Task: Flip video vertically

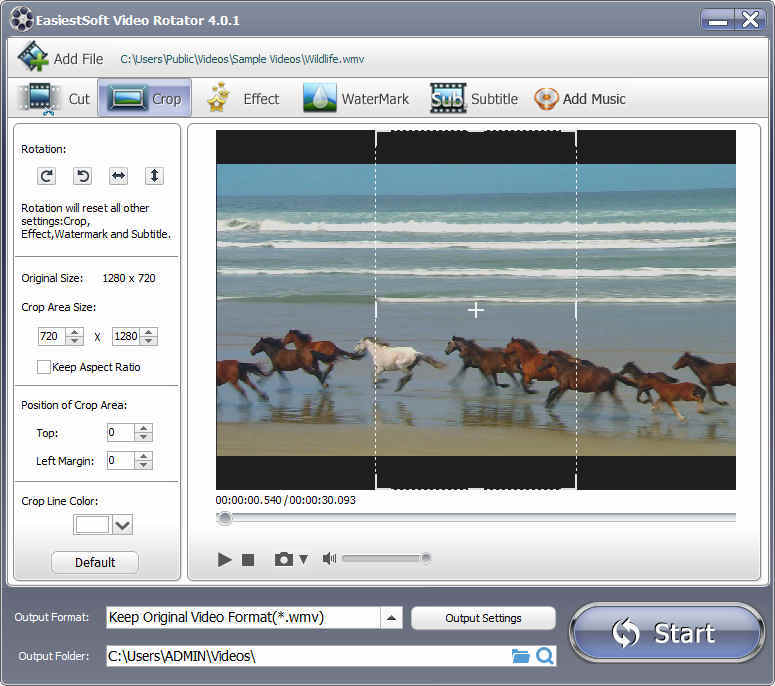Action: click(154, 176)
